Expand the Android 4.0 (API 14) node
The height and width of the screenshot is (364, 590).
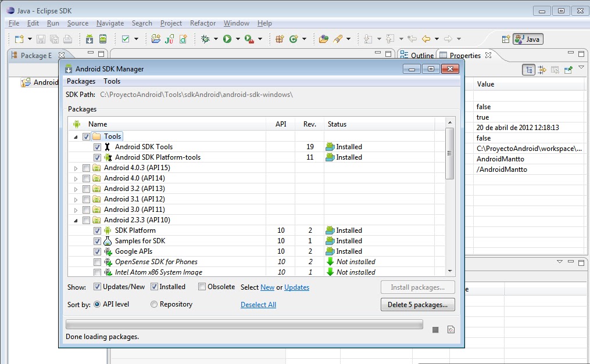[76, 179]
